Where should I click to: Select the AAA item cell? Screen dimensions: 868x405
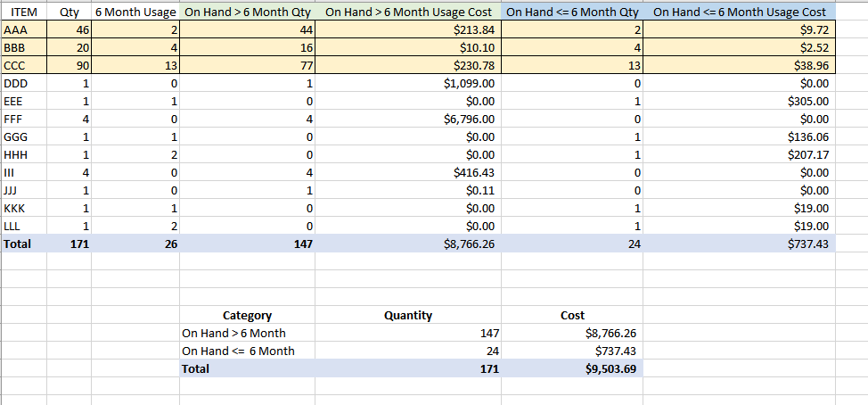[x=24, y=30]
